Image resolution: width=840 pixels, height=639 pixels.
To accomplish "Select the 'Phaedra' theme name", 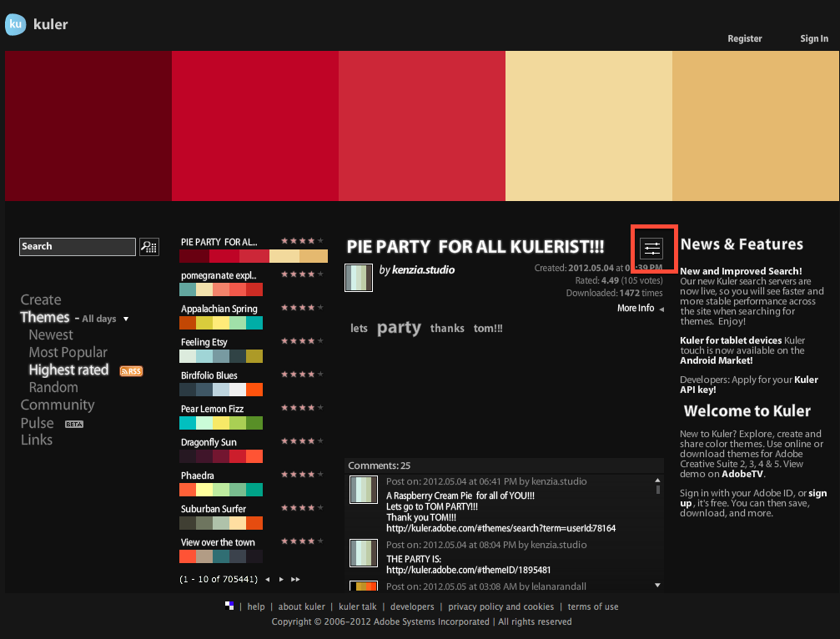I will tap(197, 475).
